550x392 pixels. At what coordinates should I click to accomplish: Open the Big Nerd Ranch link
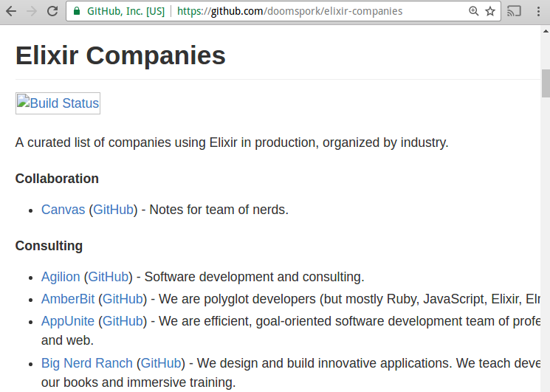coord(87,363)
